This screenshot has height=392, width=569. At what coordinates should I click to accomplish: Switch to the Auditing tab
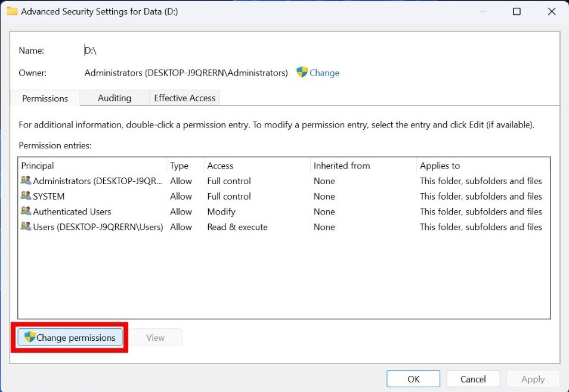point(114,98)
